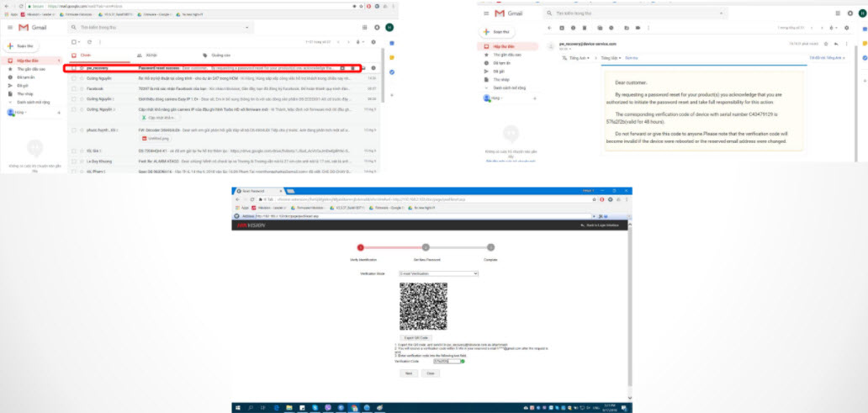The width and height of the screenshot is (868, 413).
Task: Tick the select-all checkbox above inbox list
Action: click(74, 41)
